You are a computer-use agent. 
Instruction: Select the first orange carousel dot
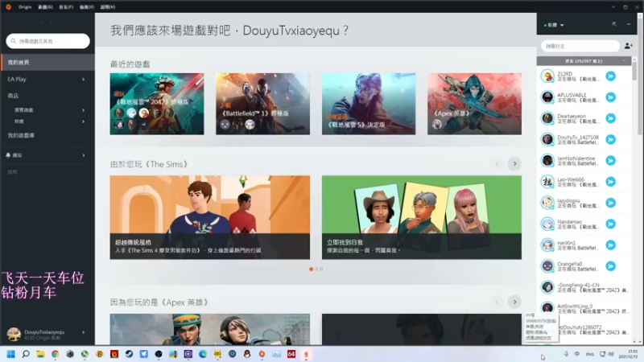[x=312, y=269]
